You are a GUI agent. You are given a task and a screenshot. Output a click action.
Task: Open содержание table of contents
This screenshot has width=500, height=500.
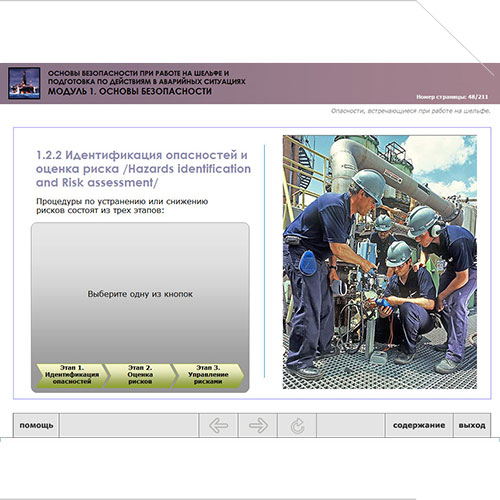point(419,425)
